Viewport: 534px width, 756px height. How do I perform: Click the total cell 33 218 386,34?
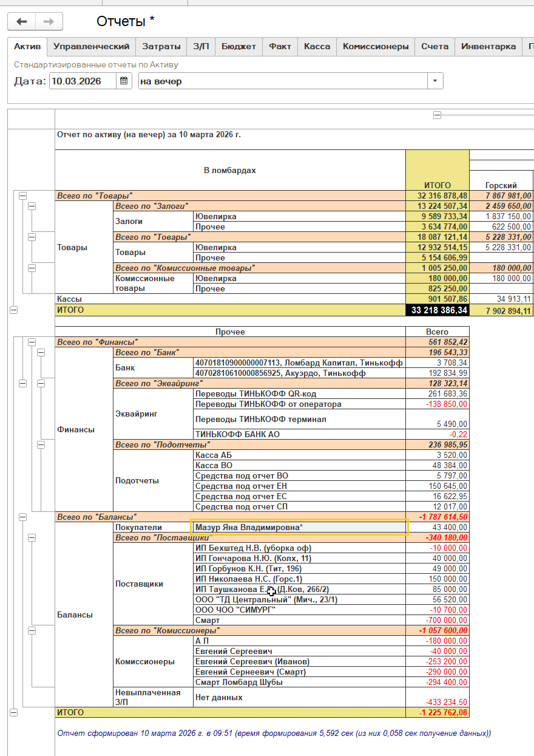pos(438,310)
